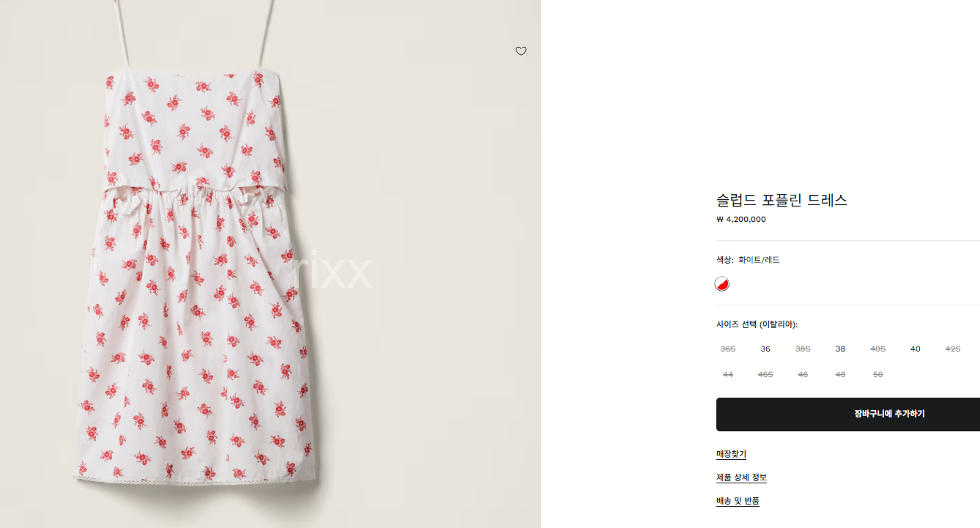This screenshot has height=528, width=980.
Task: Select the white/red color swatch
Action: coord(722,284)
